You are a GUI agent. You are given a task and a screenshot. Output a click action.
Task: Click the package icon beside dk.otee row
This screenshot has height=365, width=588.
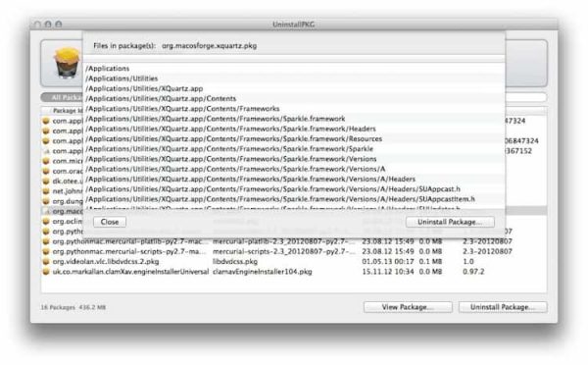(46, 181)
